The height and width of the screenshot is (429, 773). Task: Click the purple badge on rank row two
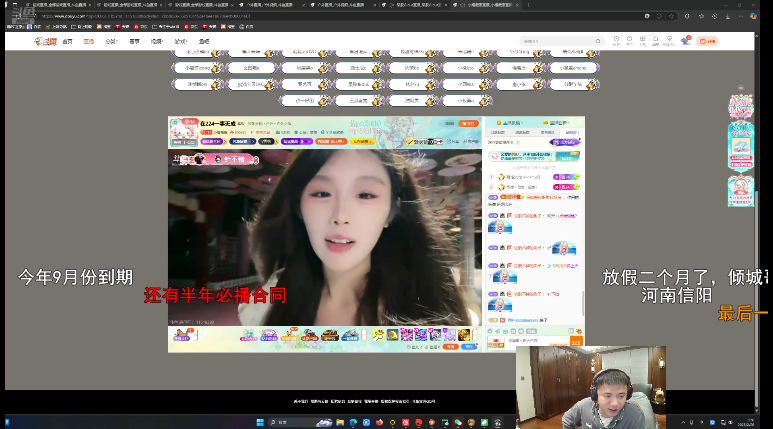click(x=566, y=187)
